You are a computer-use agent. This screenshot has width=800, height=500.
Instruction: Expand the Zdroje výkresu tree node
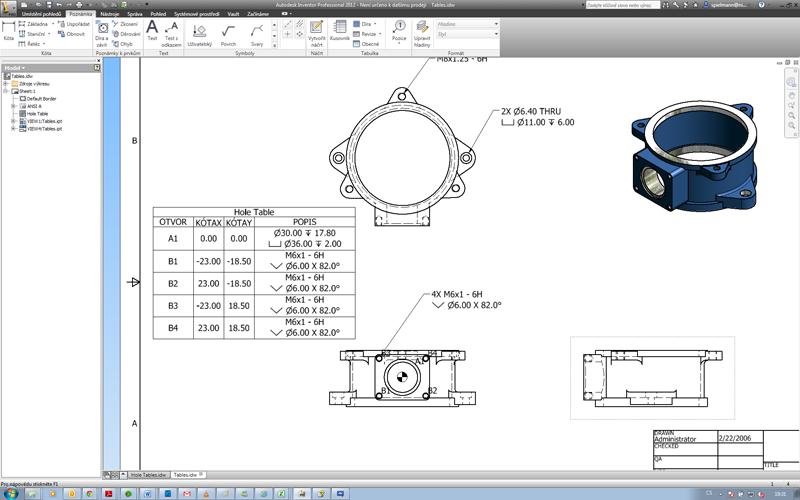click(x=5, y=83)
